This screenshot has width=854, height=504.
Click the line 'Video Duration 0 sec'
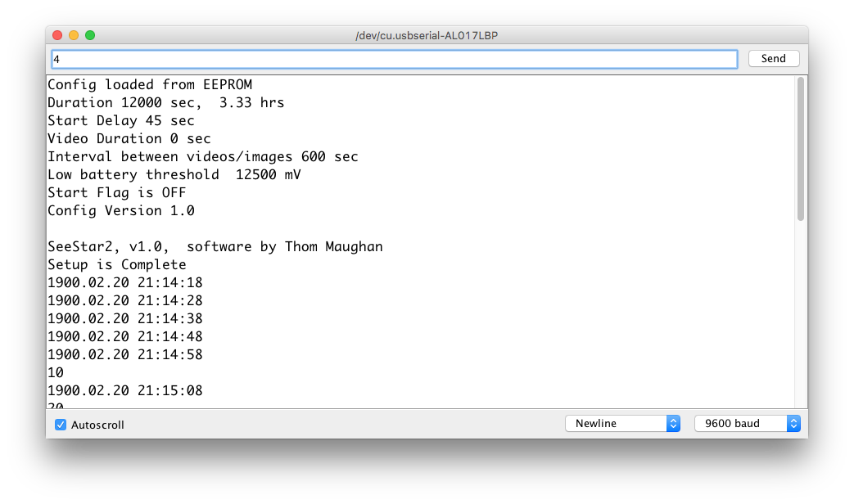pyautogui.click(x=129, y=139)
